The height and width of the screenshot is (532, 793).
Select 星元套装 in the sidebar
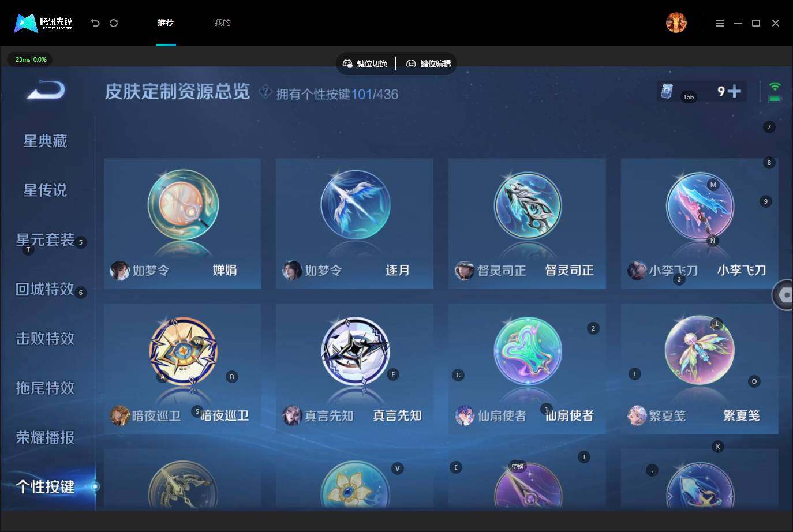click(45, 239)
